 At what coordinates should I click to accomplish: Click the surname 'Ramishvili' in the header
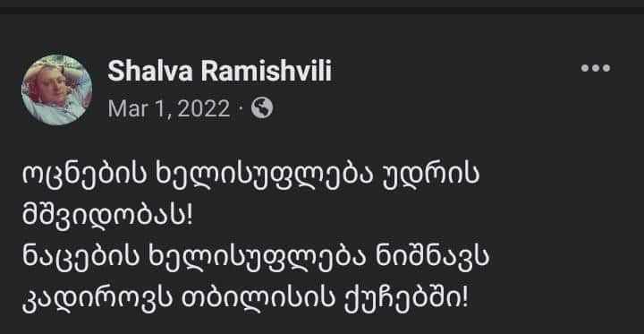[266, 72]
